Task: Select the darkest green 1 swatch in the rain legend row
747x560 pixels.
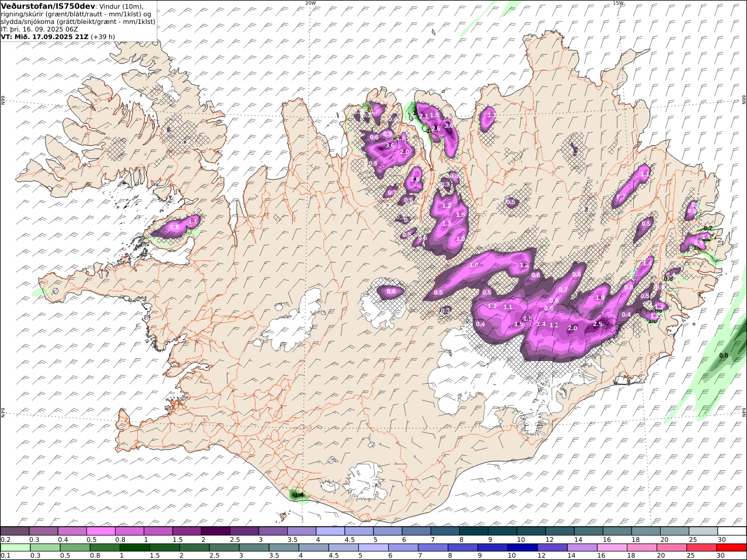Action: pos(135,547)
